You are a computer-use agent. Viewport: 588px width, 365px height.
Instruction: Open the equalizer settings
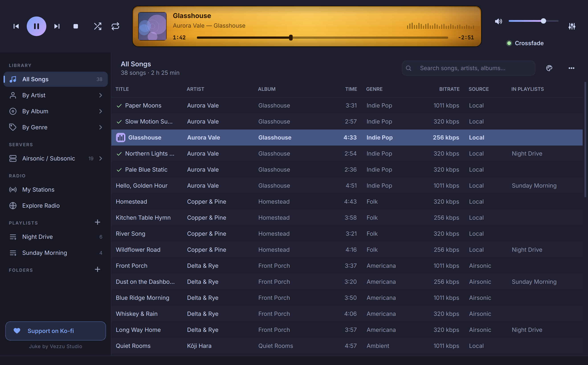[x=572, y=26]
